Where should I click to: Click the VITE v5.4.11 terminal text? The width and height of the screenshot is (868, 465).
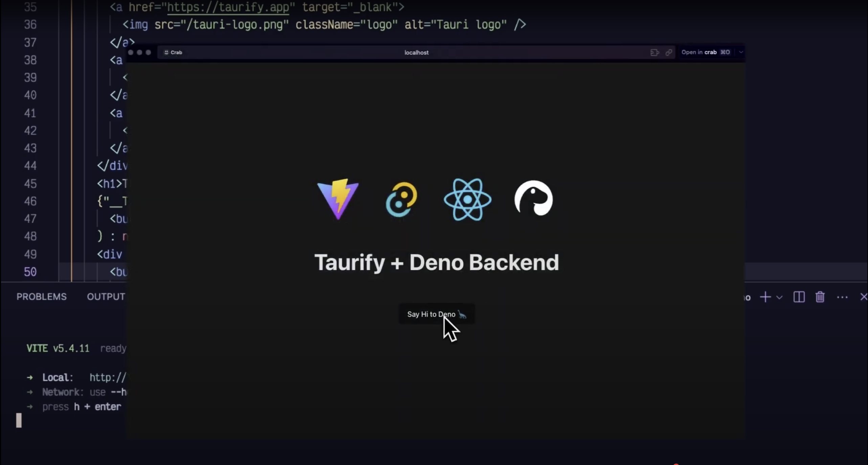click(x=58, y=348)
